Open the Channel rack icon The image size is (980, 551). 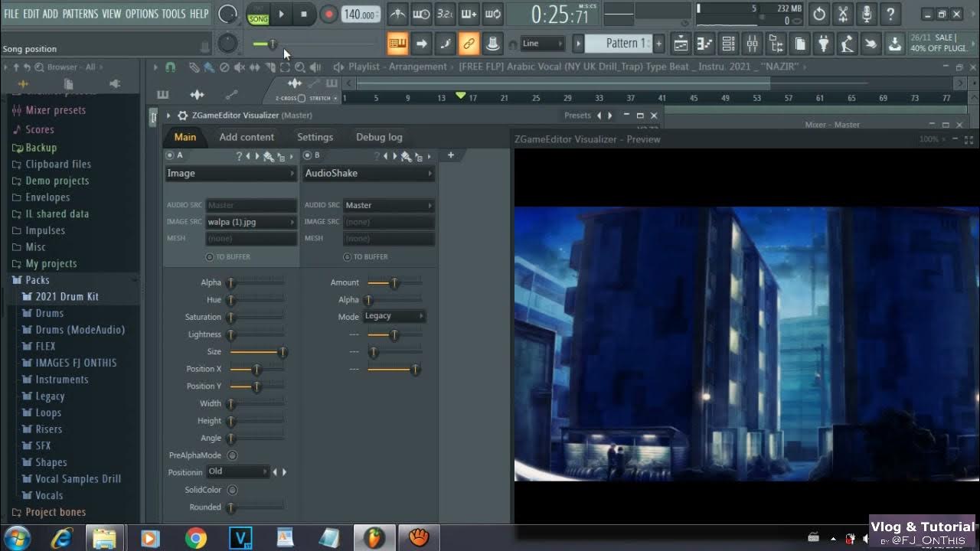click(x=729, y=44)
